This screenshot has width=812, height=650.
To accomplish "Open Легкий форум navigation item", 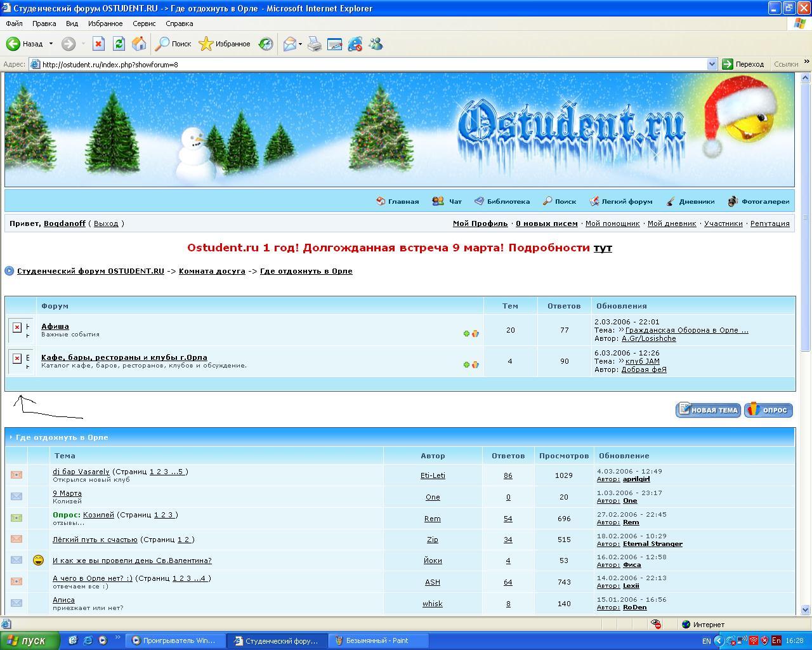I will tap(620, 201).
